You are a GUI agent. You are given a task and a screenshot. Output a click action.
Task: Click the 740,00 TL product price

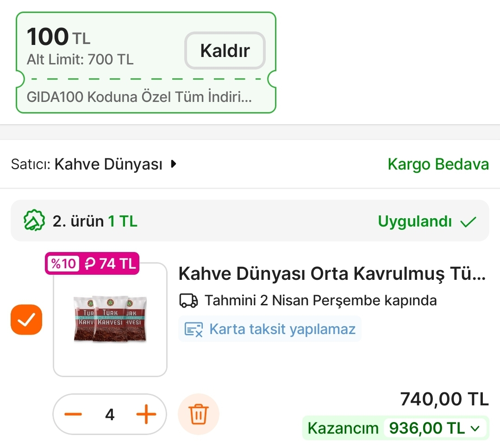coord(444,399)
